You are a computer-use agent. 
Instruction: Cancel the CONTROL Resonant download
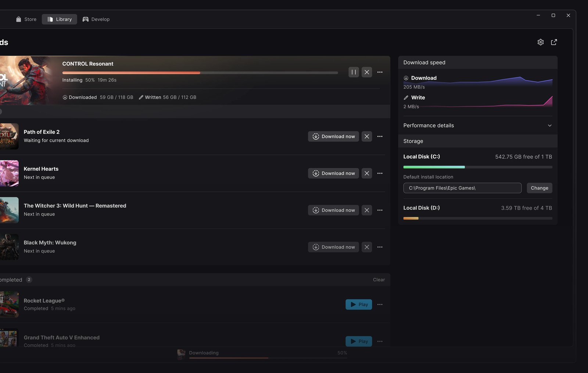click(367, 72)
